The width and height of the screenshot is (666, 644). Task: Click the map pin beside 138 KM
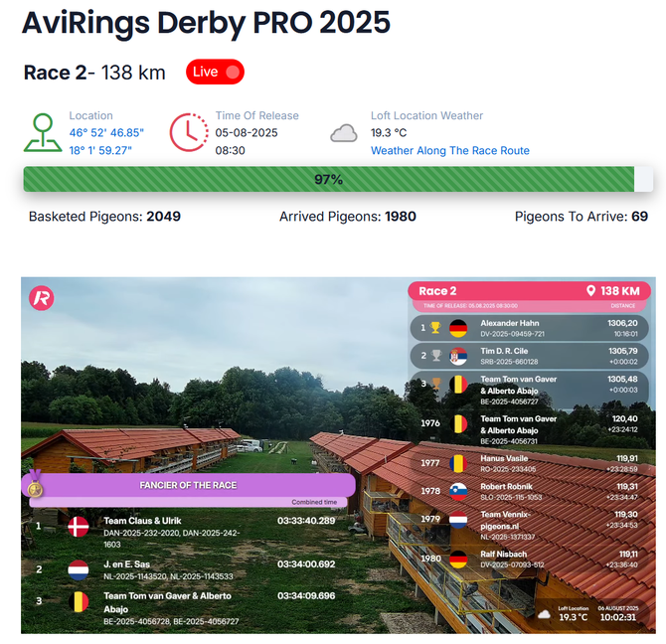click(x=590, y=291)
